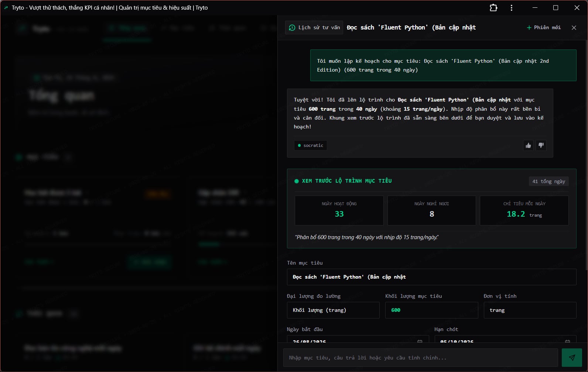
Task: Edit the Đơn vị tính field 'trang'
Action: coord(530,310)
